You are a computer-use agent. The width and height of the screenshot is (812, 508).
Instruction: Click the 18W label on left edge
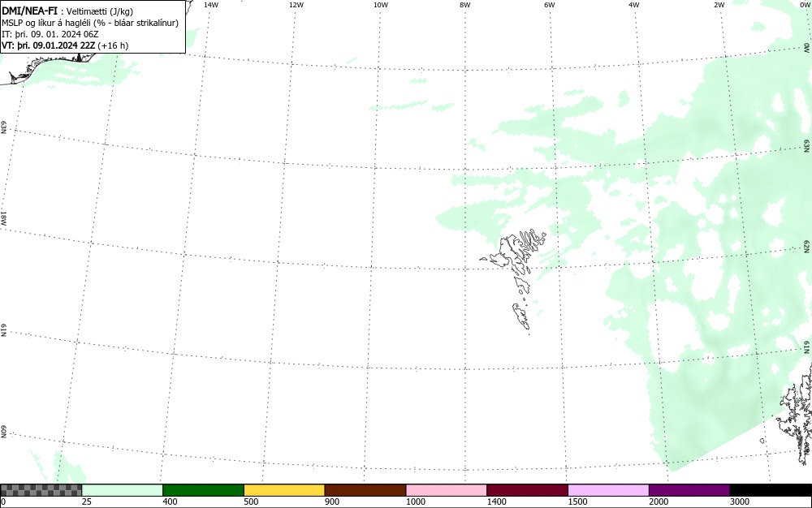coord(3,217)
